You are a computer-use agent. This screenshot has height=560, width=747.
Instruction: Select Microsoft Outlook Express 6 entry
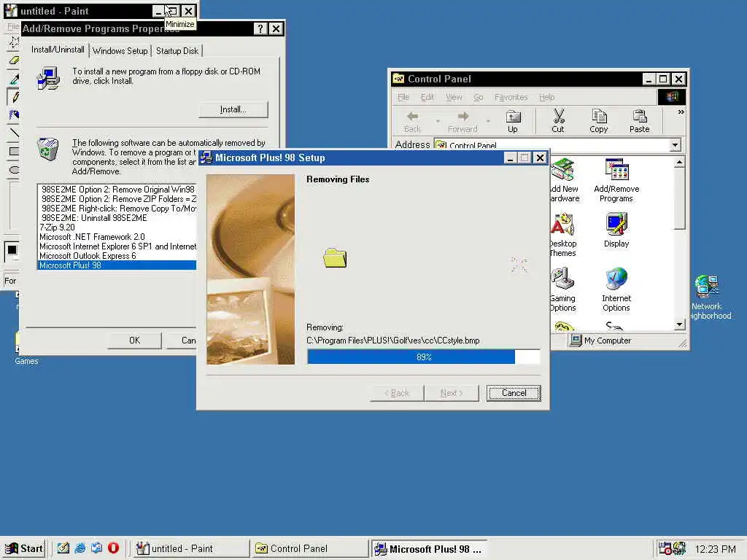coord(117,256)
